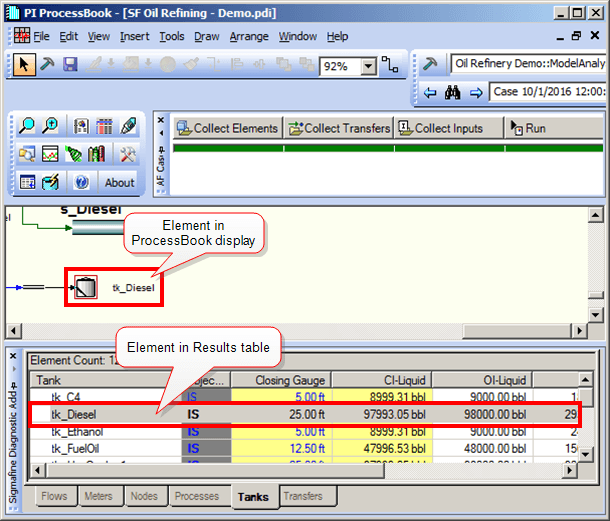The width and height of the screenshot is (610, 521).
Task: Click the Collect Inputs button
Action: [x=449, y=128]
